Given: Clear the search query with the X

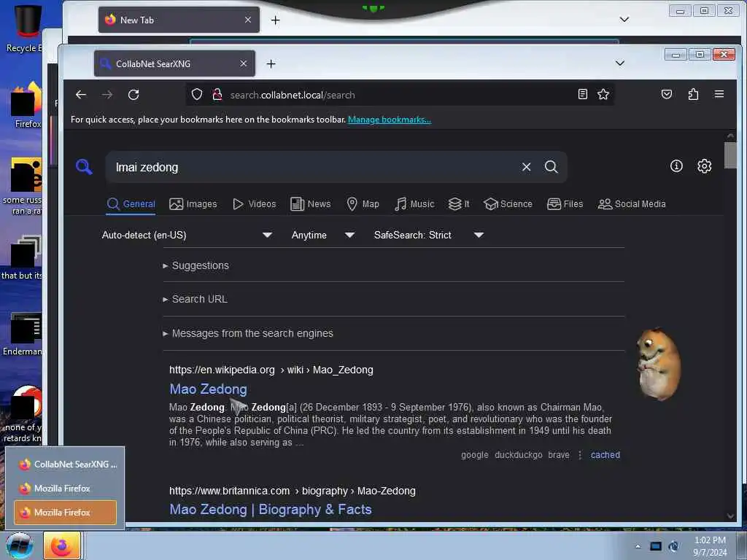Looking at the screenshot, I should coord(527,167).
